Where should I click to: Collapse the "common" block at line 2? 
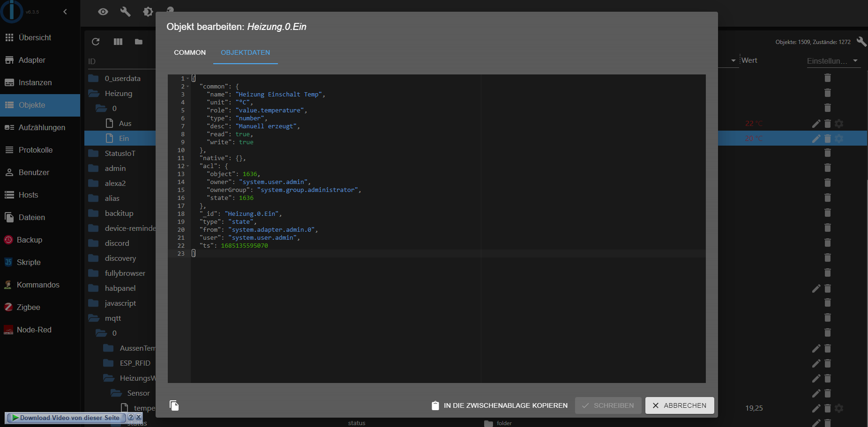(x=188, y=87)
